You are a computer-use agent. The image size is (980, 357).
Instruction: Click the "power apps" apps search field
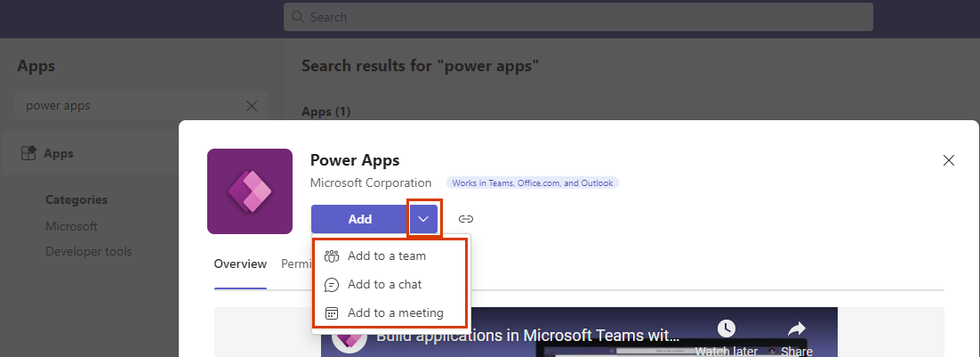(x=141, y=106)
